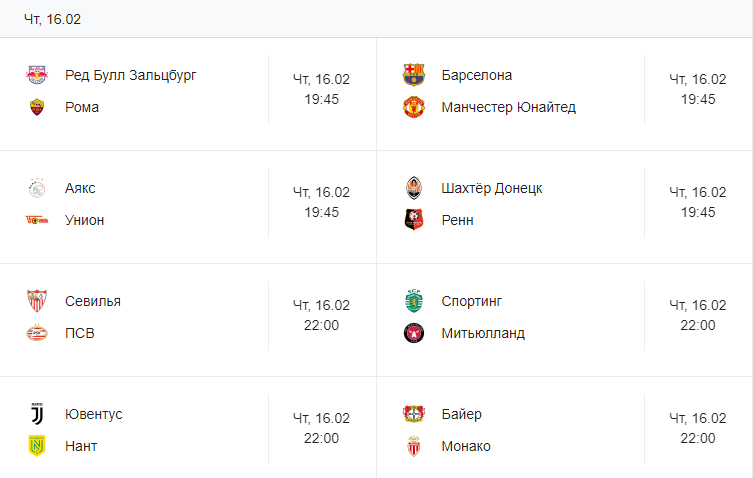Click the Nantes yellow crest
Image resolution: width=753 pixels, height=478 pixels.
click(x=37, y=446)
